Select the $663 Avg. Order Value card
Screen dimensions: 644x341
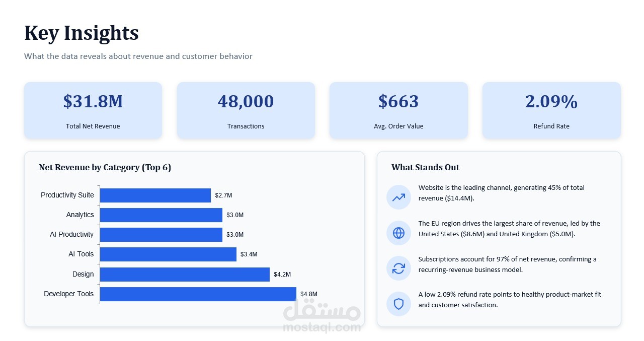398,110
